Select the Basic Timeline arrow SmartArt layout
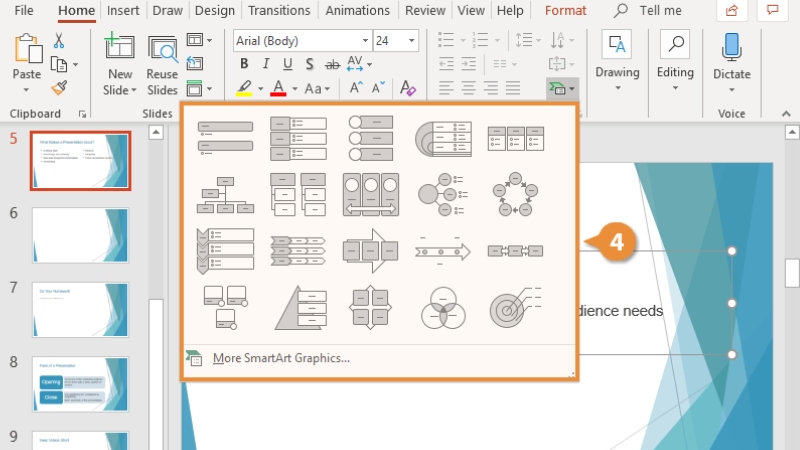The width and height of the screenshot is (800, 450). coord(443,251)
